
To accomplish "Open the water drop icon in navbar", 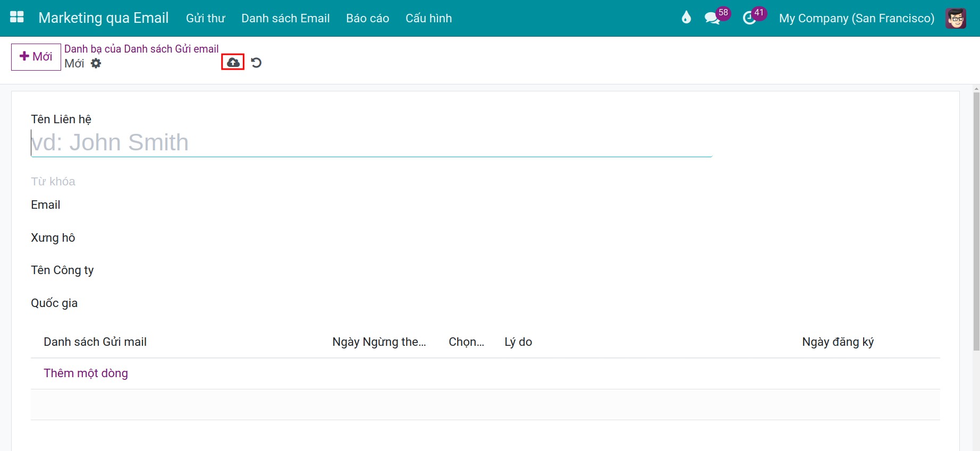I will [686, 18].
